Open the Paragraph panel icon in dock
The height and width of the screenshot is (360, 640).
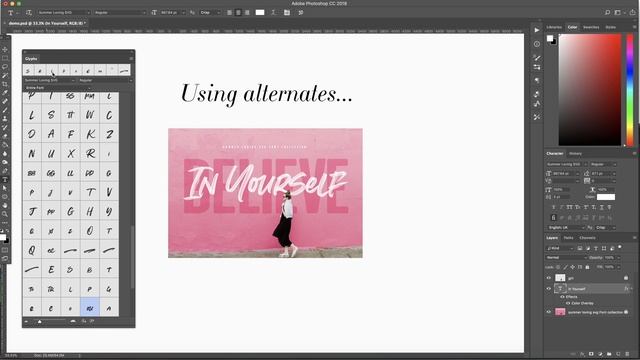pyautogui.click(x=537, y=80)
